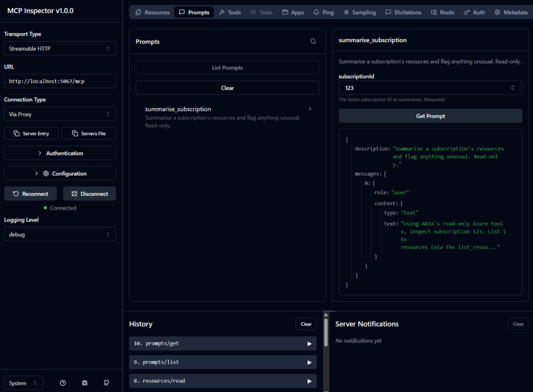This screenshot has height=392, width=533.
Task: Click the Sampling hash icon
Action: 346,12
